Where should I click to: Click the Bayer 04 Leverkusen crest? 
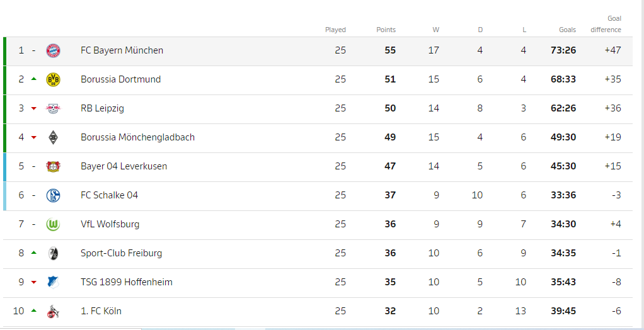point(53,167)
